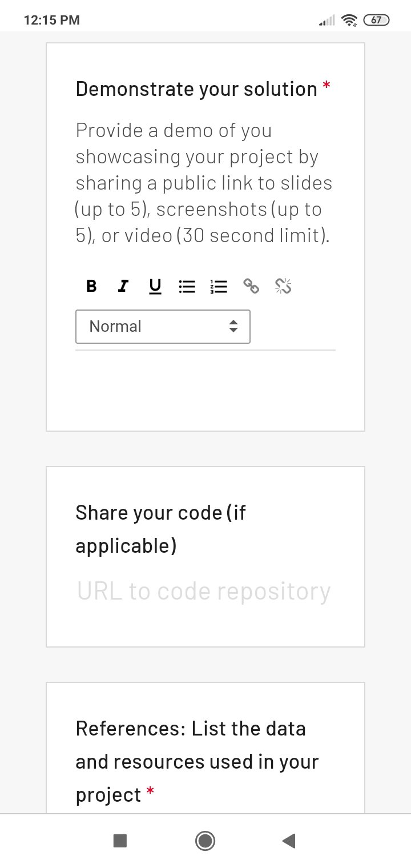The image size is (411, 868).
Task: Tap the battery level indicator
Action: tap(377, 21)
